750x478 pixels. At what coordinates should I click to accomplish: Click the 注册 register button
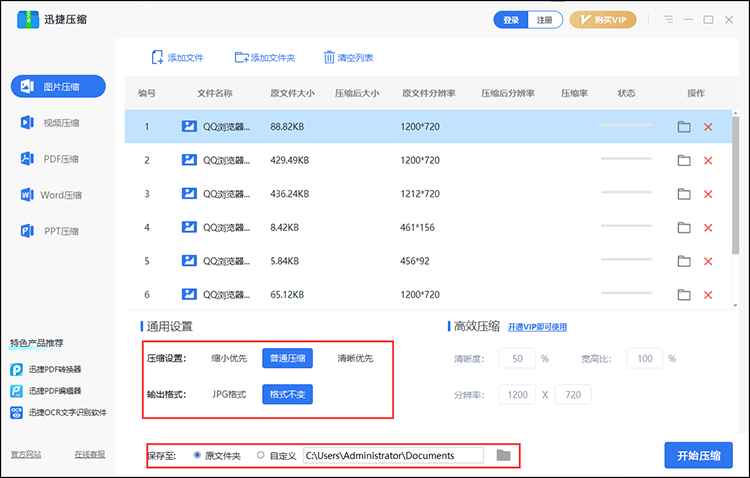tap(545, 20)
